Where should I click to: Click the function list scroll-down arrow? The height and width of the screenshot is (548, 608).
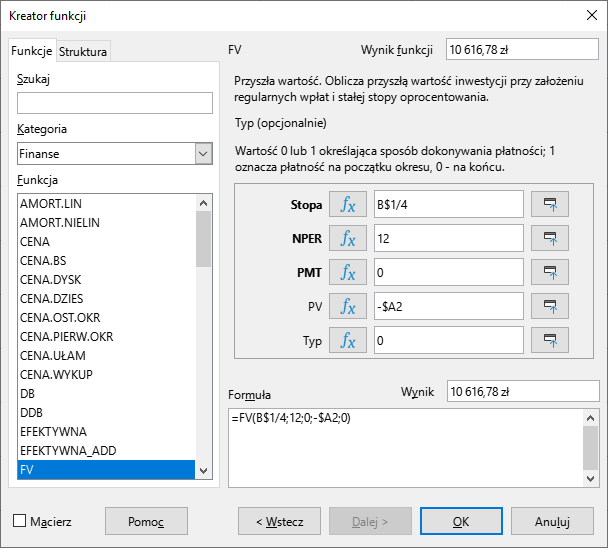(204, 471)
